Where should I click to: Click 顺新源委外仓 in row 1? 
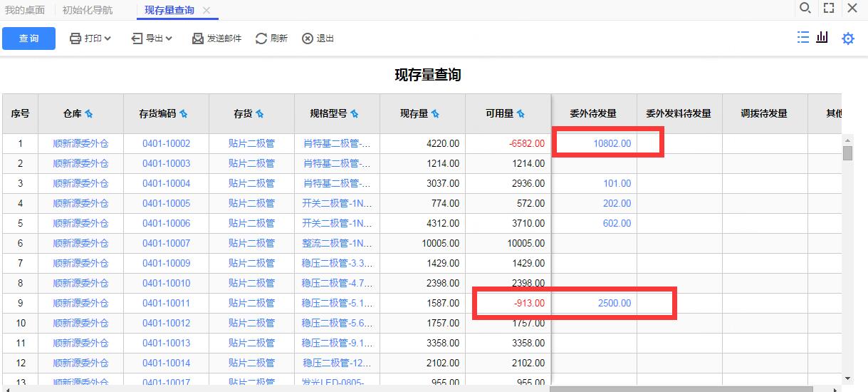pyautogui.click(x=80, y=143)
